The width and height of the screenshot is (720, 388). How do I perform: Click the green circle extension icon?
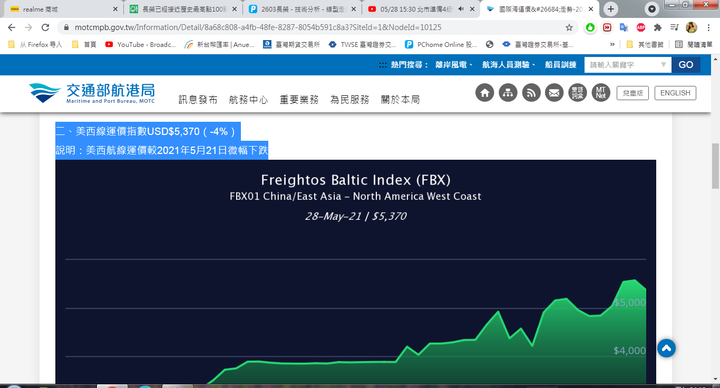coord(590,28)
